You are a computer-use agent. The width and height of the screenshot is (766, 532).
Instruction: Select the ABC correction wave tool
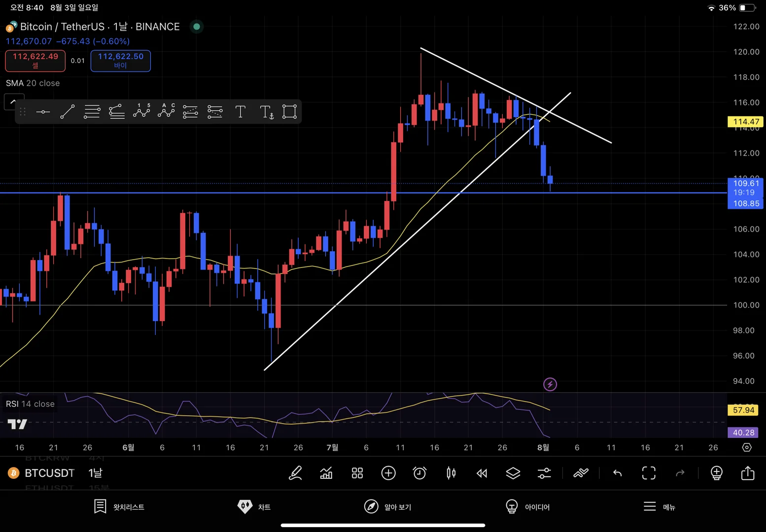(x=166, y=111)
